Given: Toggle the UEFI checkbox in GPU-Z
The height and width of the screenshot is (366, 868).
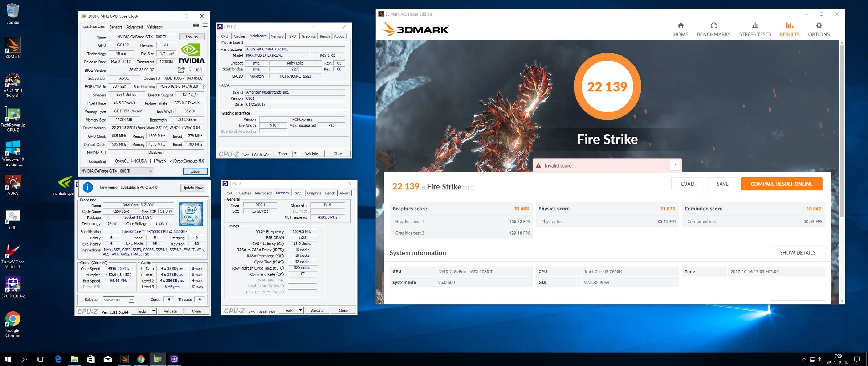Looking at the screenshot, I should [x=191, y=70].
